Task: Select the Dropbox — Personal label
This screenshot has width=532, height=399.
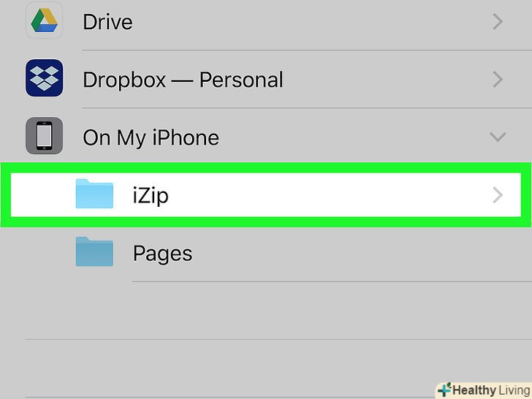Action: coord(183,80)
